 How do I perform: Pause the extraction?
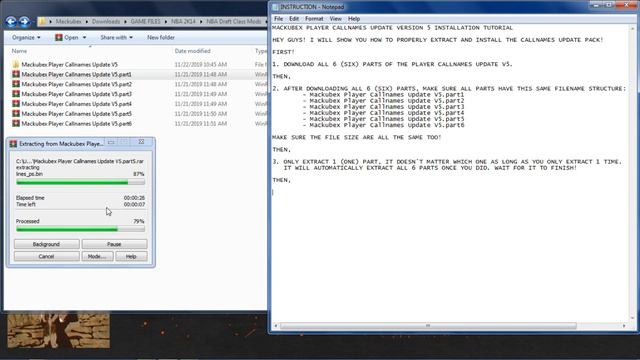pos(114,244)
